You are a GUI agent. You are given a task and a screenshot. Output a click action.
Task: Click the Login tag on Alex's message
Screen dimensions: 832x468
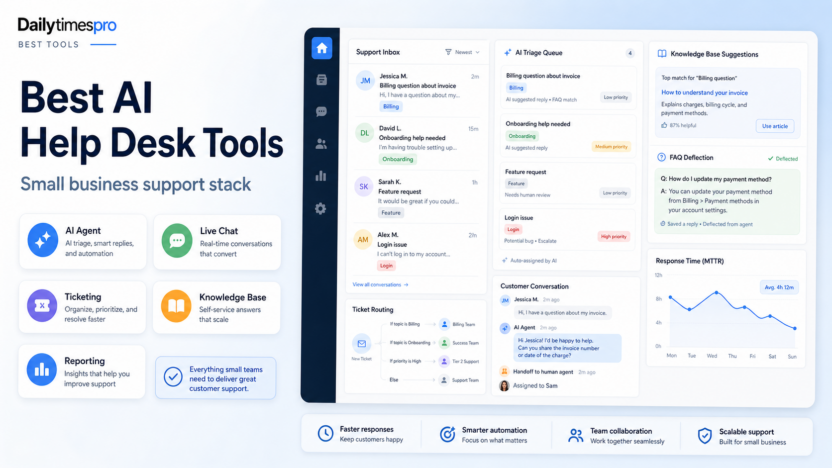386,265
